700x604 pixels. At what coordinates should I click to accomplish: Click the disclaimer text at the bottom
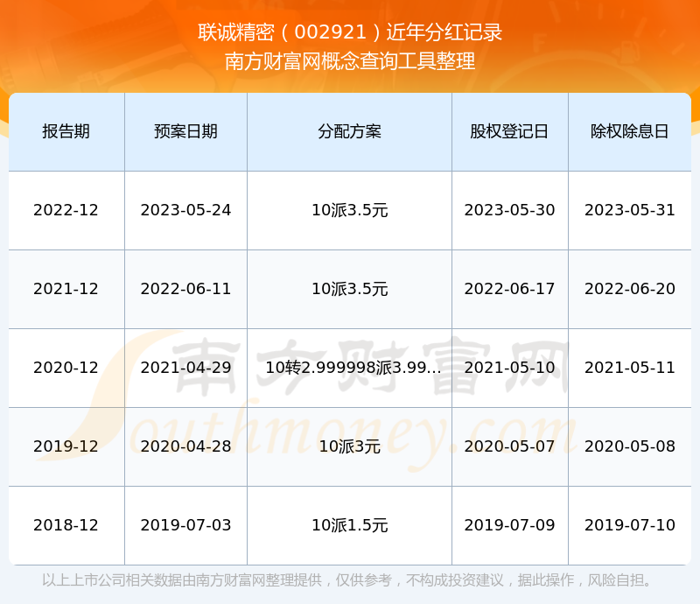346,580
